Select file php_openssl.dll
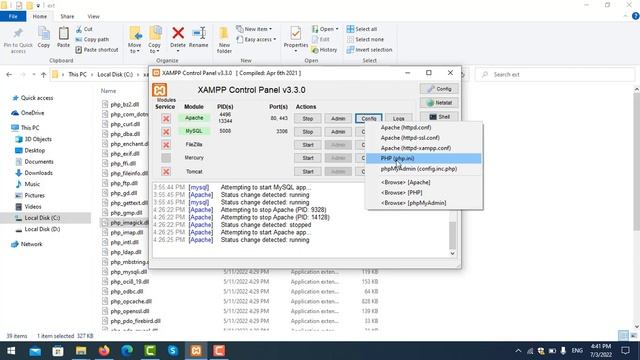 (x=130, y=311)
